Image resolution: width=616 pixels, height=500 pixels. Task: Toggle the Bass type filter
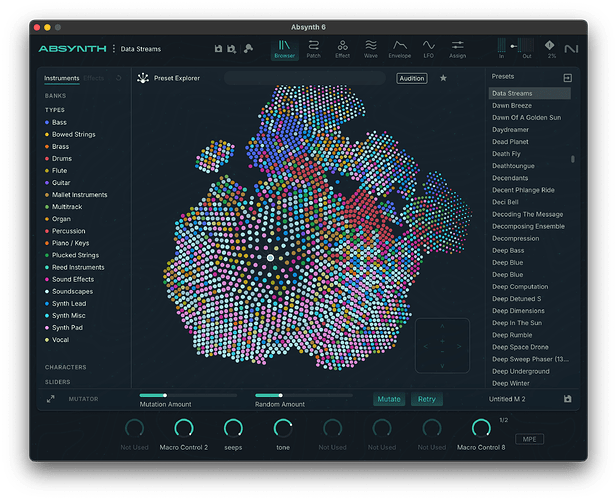[x=56, y=123]
